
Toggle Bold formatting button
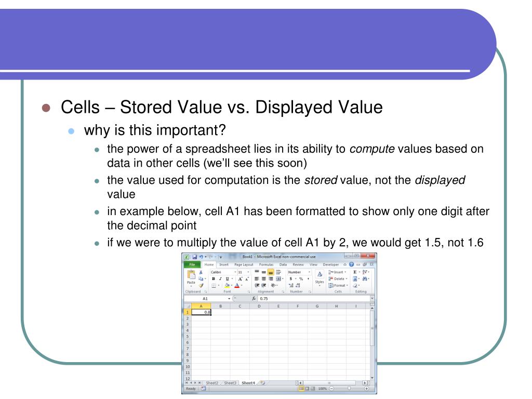pyautogui.click(x=214, y=278)
